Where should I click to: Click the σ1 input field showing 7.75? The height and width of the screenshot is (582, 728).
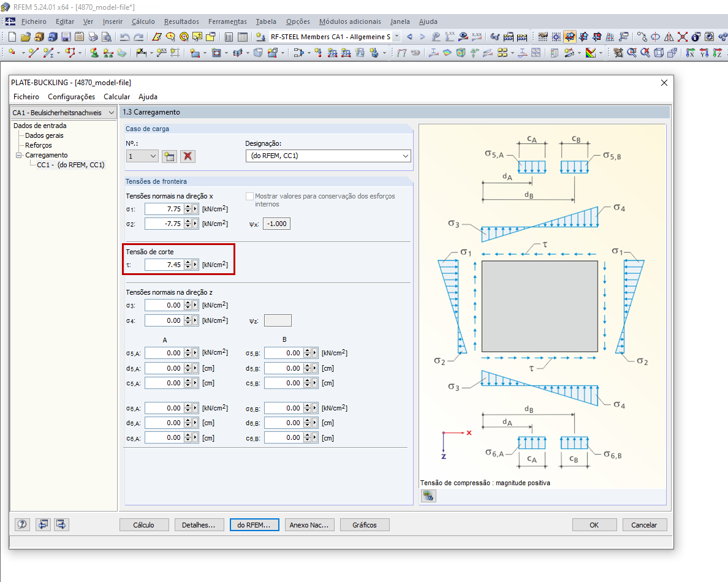tap(164, 210)
